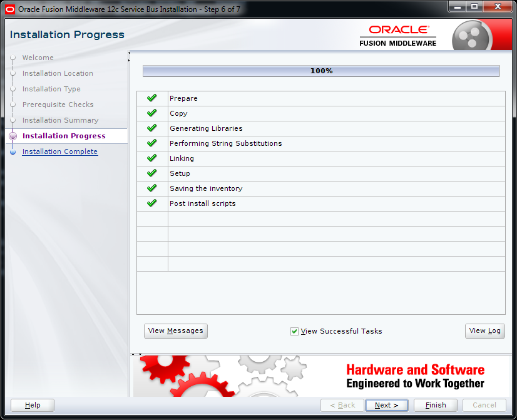Click the Installation Progress step bullet icon
Viewport: 517px width, 420px height.
[x=13, y=136]
